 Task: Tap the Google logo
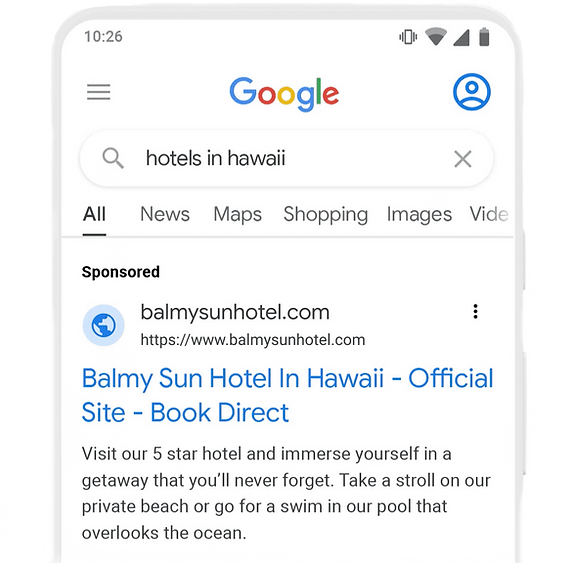click(x=284, y=94)
